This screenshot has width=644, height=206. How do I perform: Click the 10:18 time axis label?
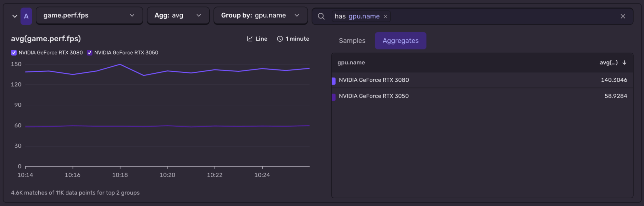(120, 175)
